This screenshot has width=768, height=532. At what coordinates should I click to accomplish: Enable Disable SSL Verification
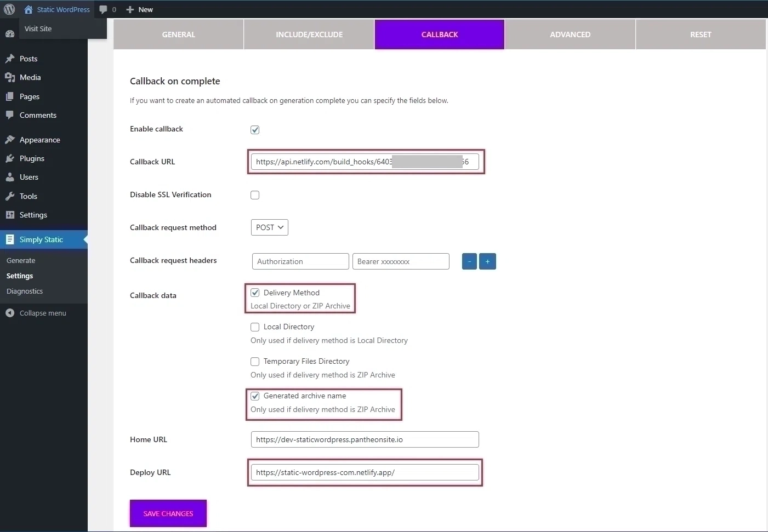(x=254, y=195)
